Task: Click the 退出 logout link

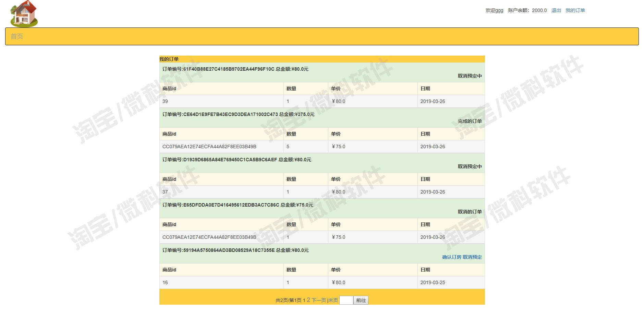Action: (x=556, y=10)
